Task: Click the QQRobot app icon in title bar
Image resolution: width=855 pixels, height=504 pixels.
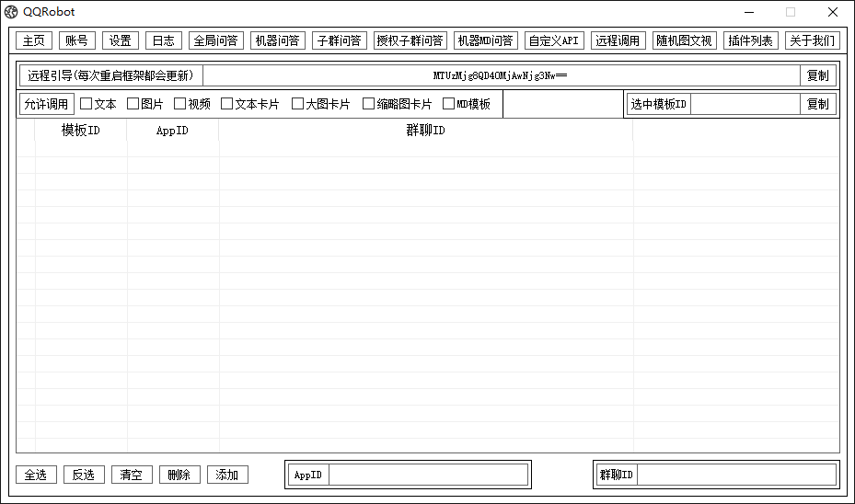Action: pyautogui.click(x=12, y=12)
